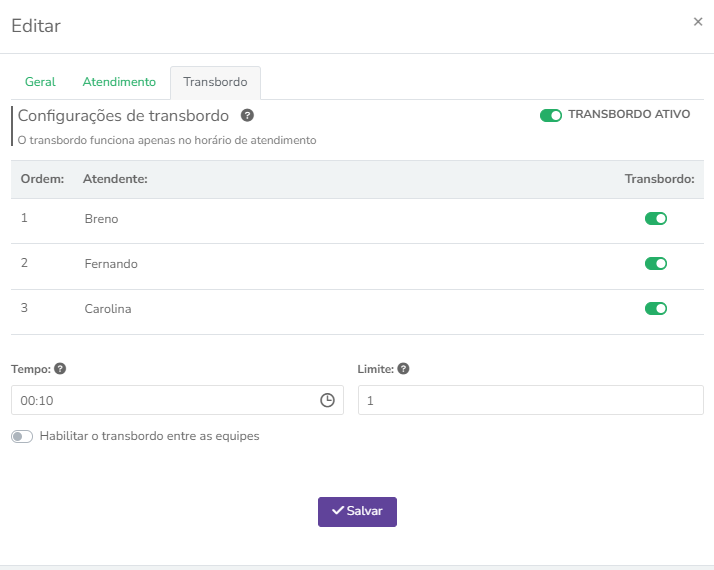
Task: Click help icon beside Configurações de transbordo
Action: click(x=247, y=116)
